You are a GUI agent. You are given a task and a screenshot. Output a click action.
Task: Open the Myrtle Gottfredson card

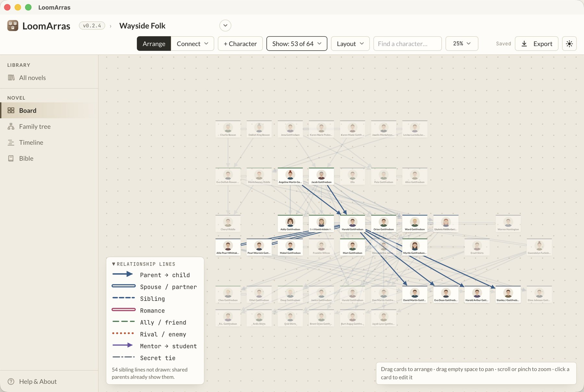pyautogui.click(x=415, y=247)
